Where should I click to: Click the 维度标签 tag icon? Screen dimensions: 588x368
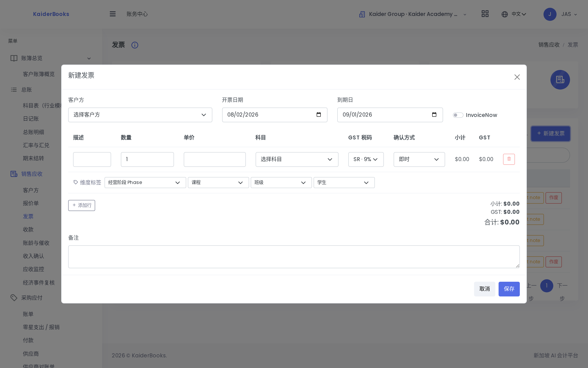tap(76, 182)
